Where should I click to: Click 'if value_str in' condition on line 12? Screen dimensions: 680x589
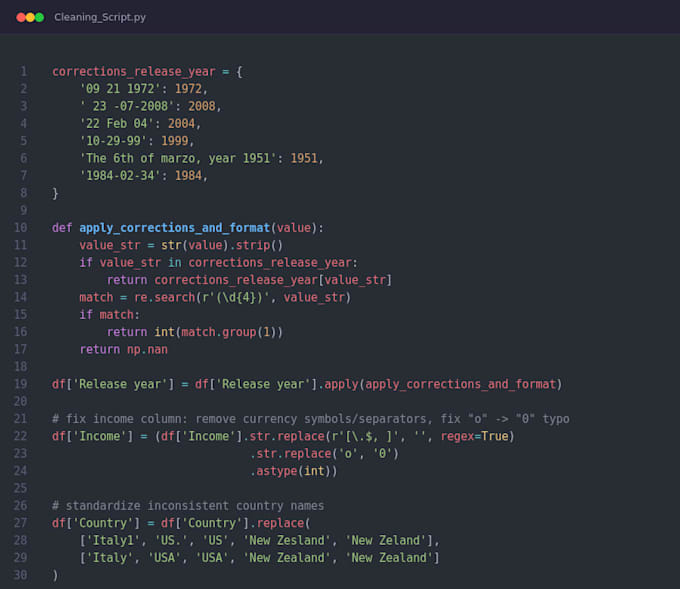pos(130,262)
